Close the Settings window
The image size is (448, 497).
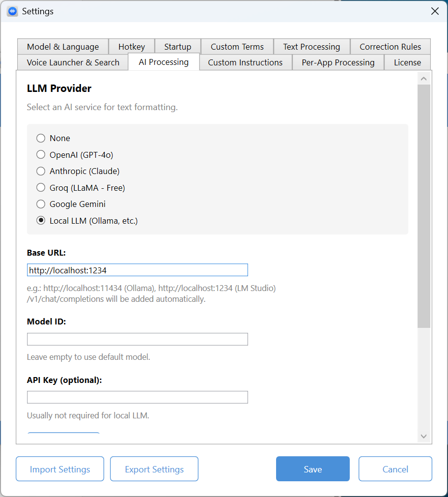pos(435,11)
